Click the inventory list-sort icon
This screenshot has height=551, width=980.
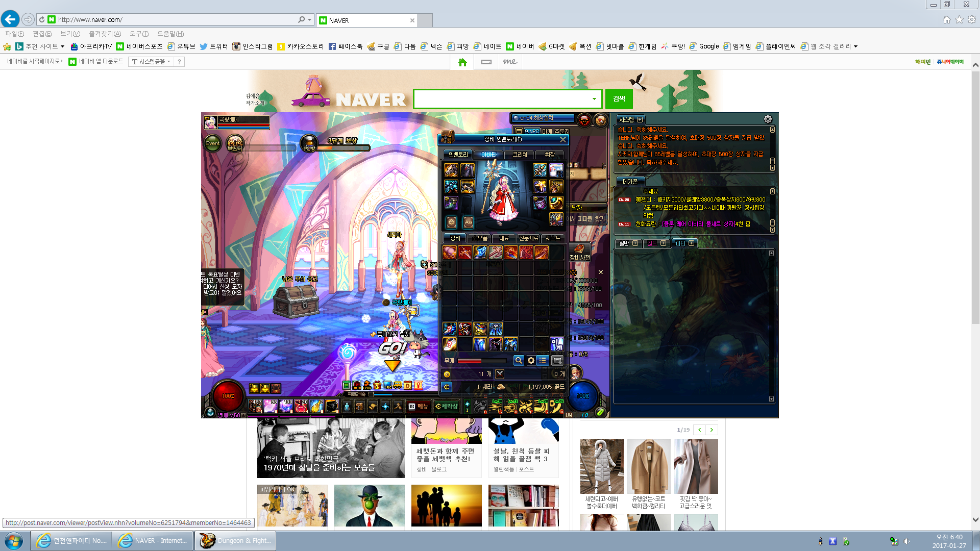543,361
